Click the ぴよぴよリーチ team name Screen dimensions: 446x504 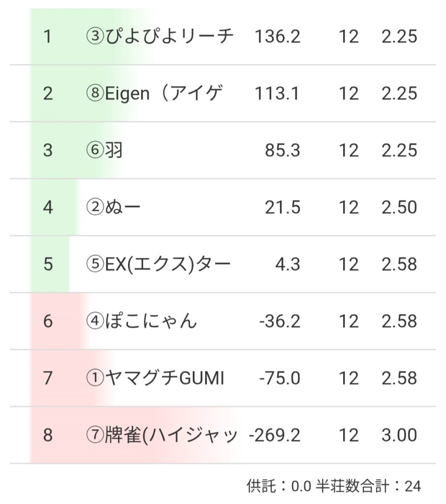coord(159,36)
